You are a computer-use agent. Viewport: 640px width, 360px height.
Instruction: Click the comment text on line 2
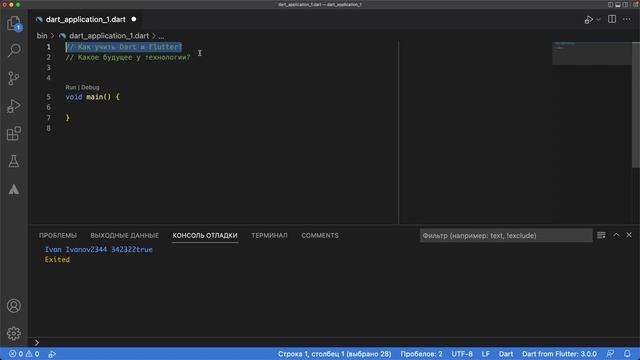128,58
